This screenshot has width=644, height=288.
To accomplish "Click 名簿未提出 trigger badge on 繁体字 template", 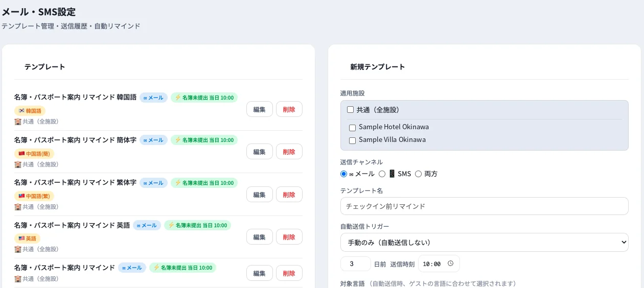I will tap(204, 183).
